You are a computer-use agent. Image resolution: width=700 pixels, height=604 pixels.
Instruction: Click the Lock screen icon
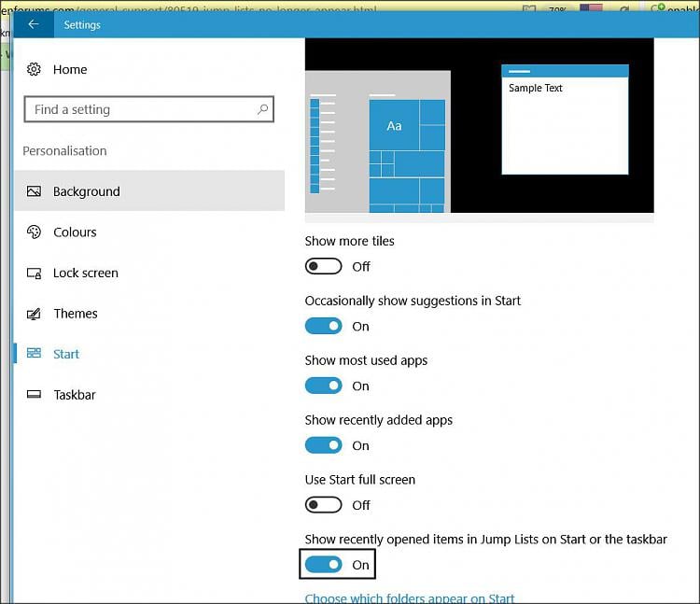coord(34,273)
